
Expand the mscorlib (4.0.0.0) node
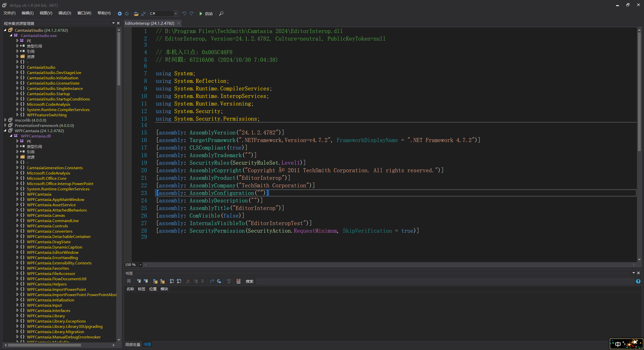click(5, 120)
